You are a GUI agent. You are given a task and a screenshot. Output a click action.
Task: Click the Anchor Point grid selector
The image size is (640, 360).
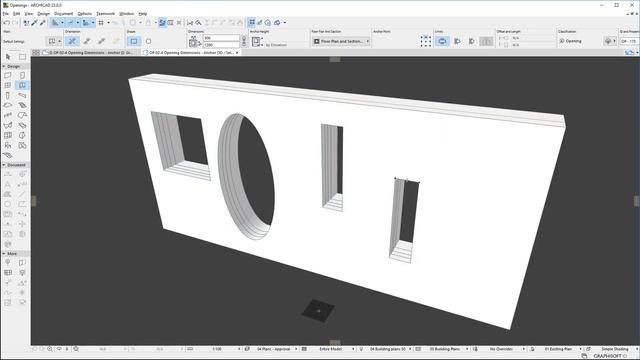[425, 41]
